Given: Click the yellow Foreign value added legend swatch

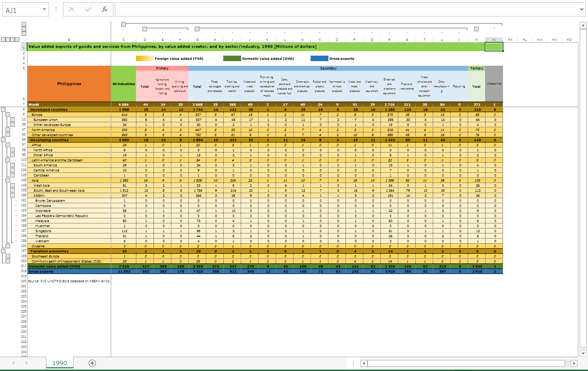Looking at the screenshot, I should coord(144,58).
